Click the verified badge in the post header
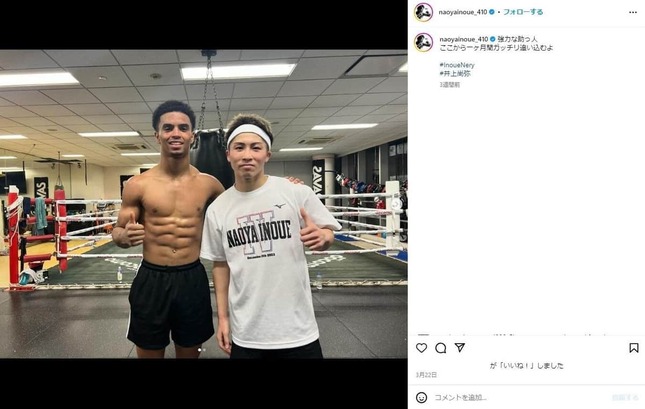This screenshot has width=645, height=409. (x=492, y=12)
